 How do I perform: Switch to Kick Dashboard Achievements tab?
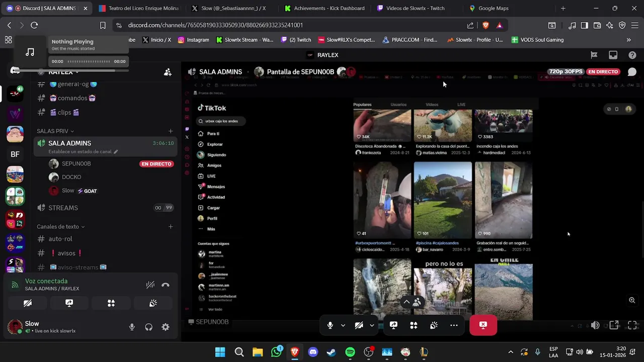[325, 9]
